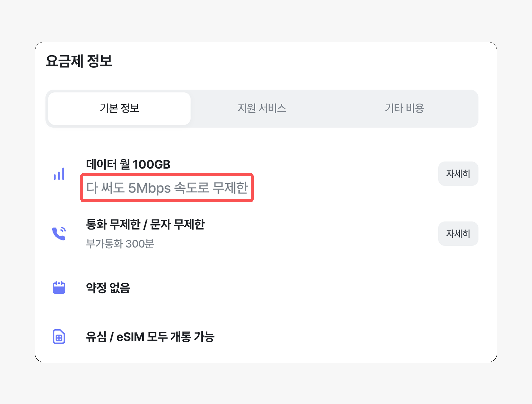
Task: Click the 부가통화 300분 subtitle
Action: pyautogui.click(x=120, y=244)
